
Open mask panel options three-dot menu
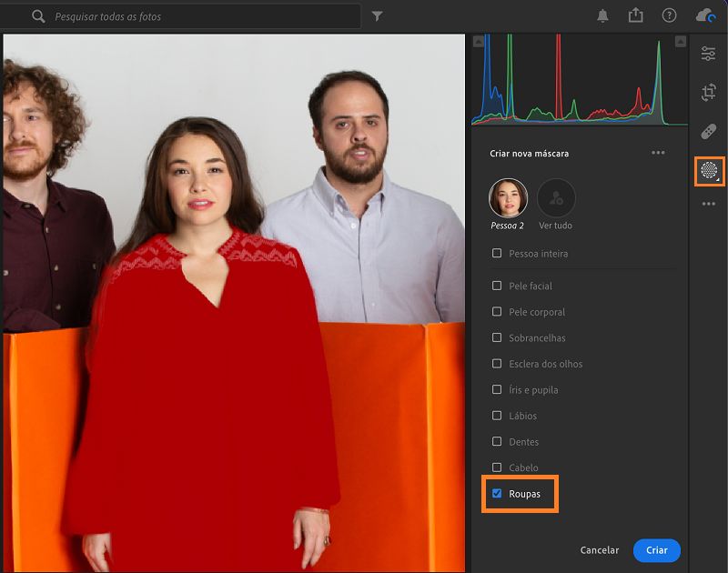point(658,152)
